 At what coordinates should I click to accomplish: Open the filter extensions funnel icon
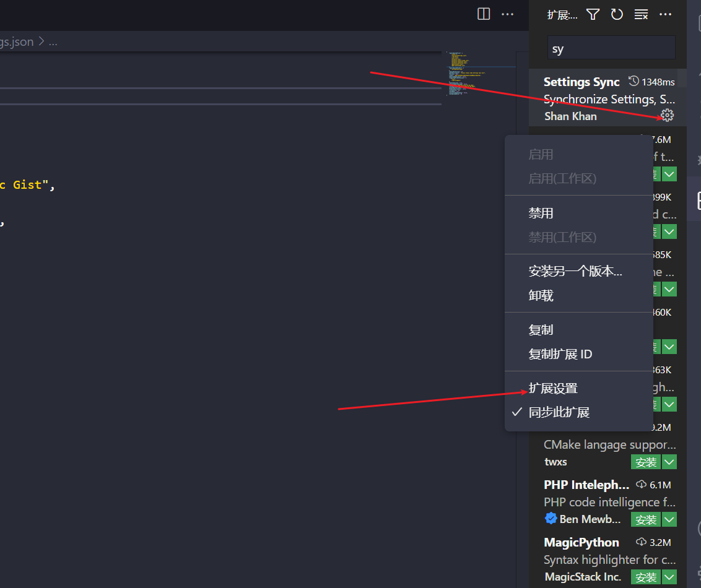point(593,14)
